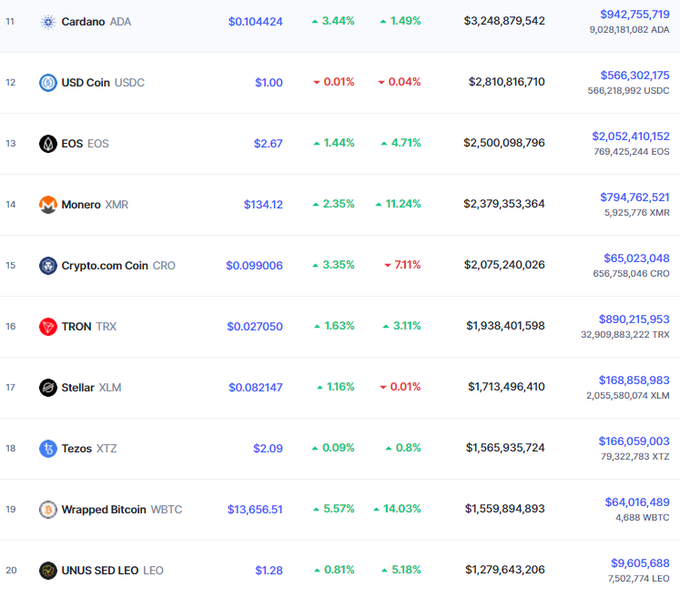Open the Tezos name link

click(77, 448)
